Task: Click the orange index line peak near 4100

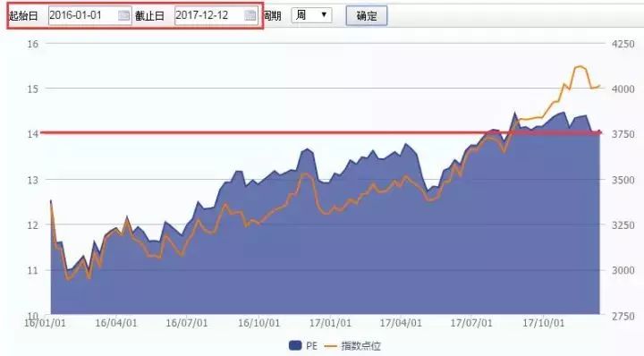Action: pyautogui.click(x=580, y=66)
